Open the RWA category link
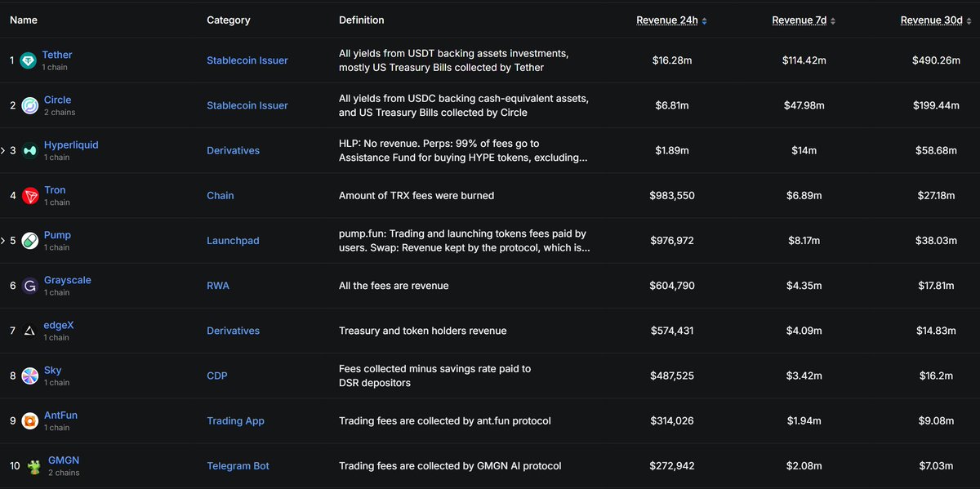The height and width of the screenshot is (489, 980). pos(218,286)
